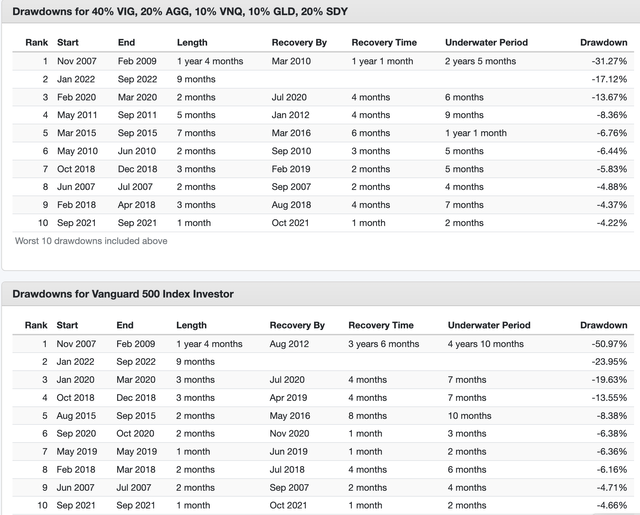Click 'Sep 2020' start date
Viewport: 640px width, 515px height.
76,434
